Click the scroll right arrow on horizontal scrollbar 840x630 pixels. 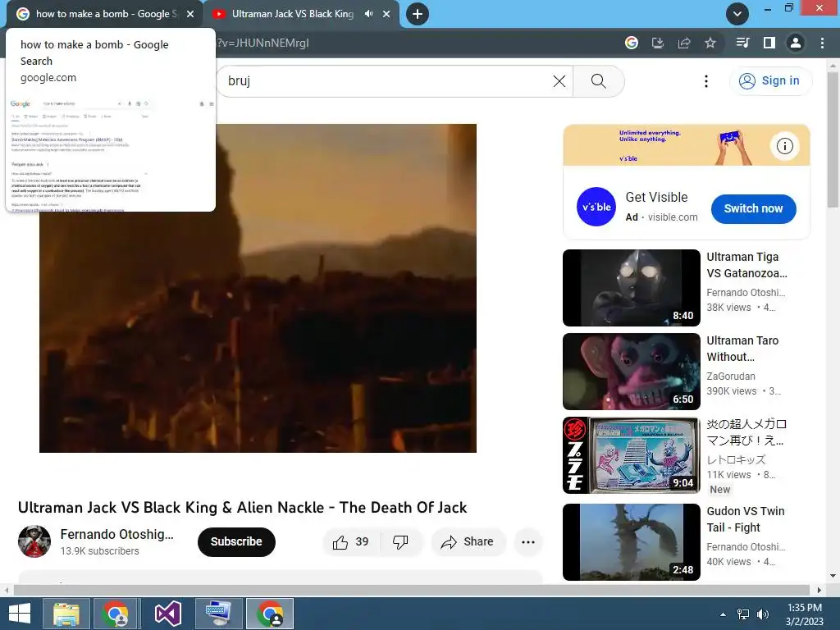819,590
